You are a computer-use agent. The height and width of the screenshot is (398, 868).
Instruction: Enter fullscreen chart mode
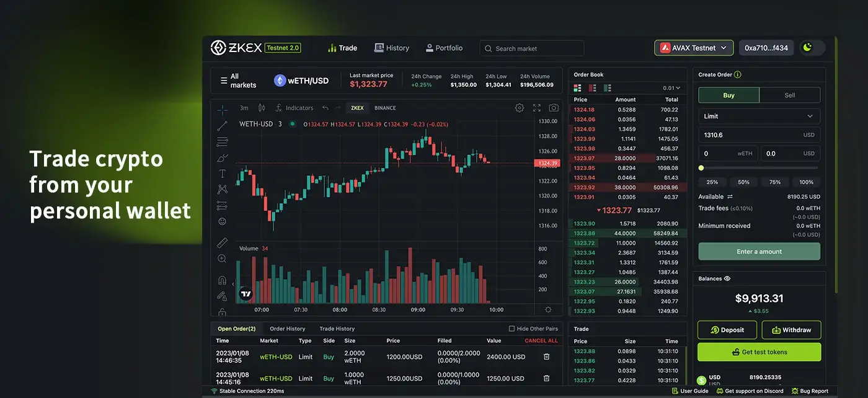point(537,108)
